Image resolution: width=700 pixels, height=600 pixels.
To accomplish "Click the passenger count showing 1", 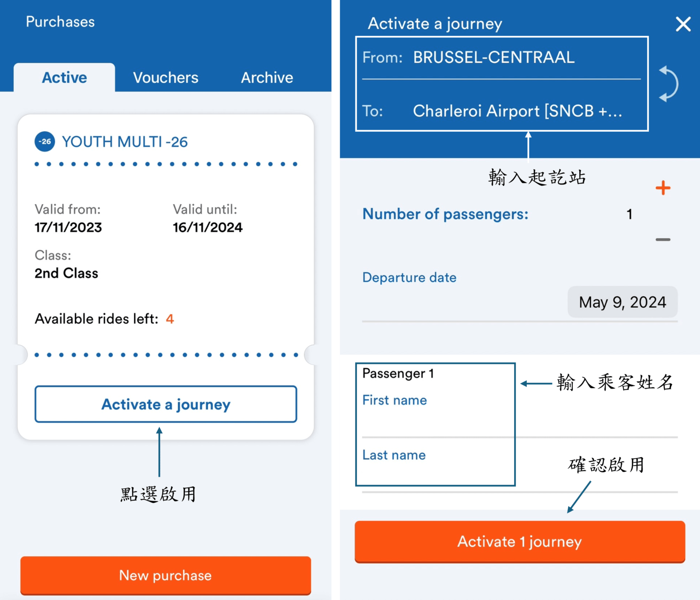I will (x=629, y=214).
